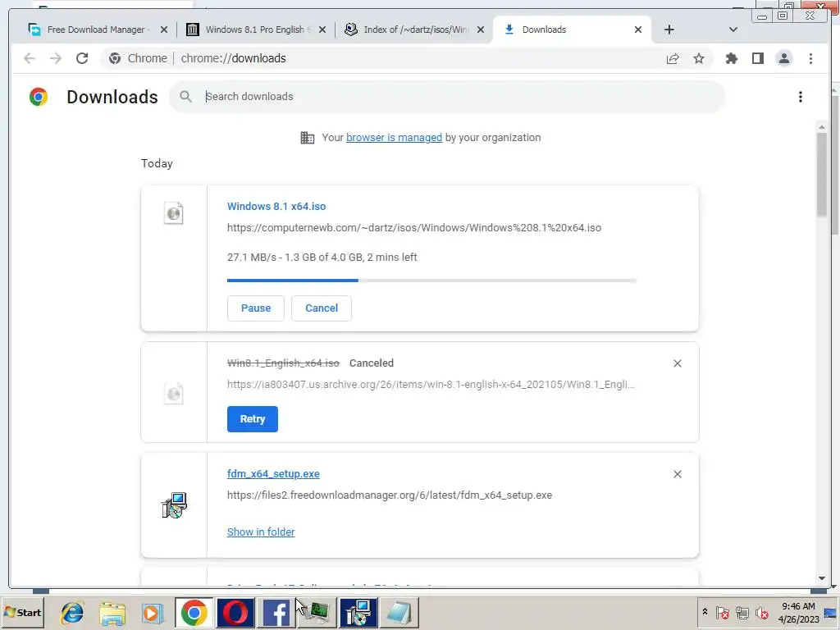The width and height of the screenshot is (840, 630).
Task: Open the 'browser is managed' link
Action: [394, 138]
